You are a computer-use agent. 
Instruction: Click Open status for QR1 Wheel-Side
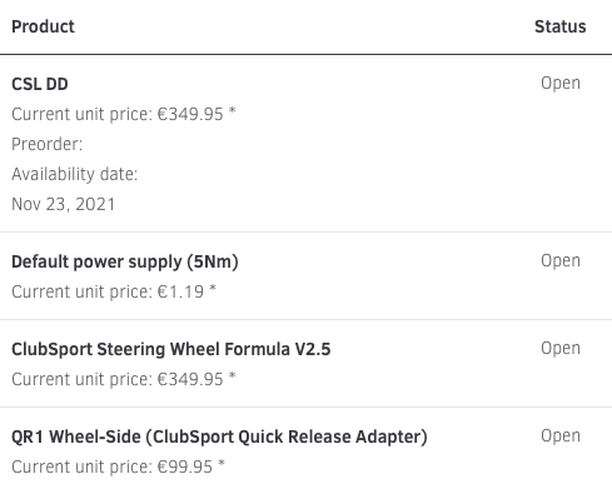pyautogui.click(x=560, y=436)
